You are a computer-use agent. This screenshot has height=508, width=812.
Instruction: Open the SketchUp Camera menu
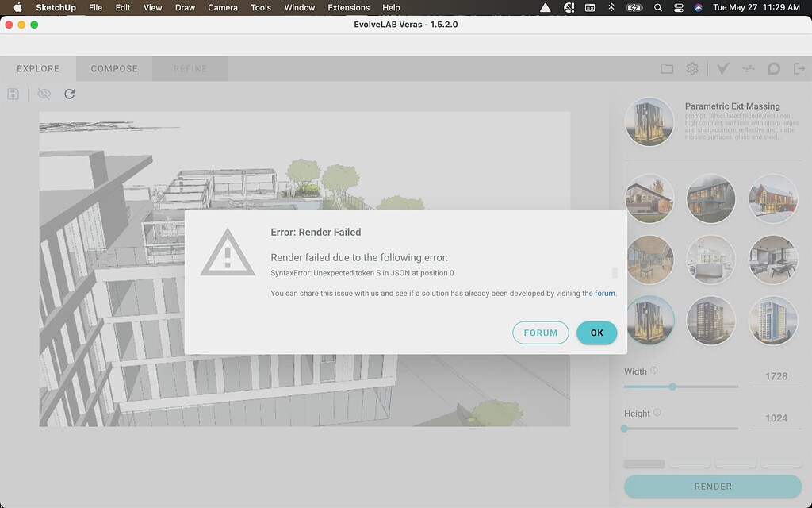click(x=222, y=7)
